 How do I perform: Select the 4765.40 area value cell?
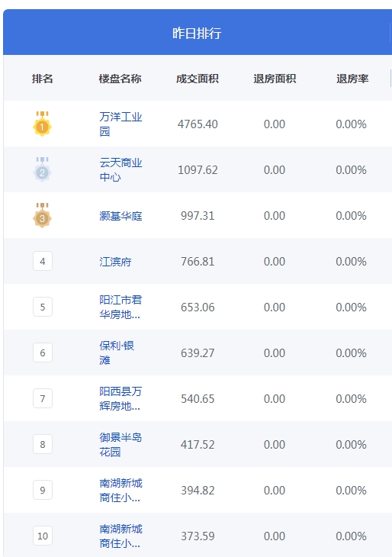[198, 124]
